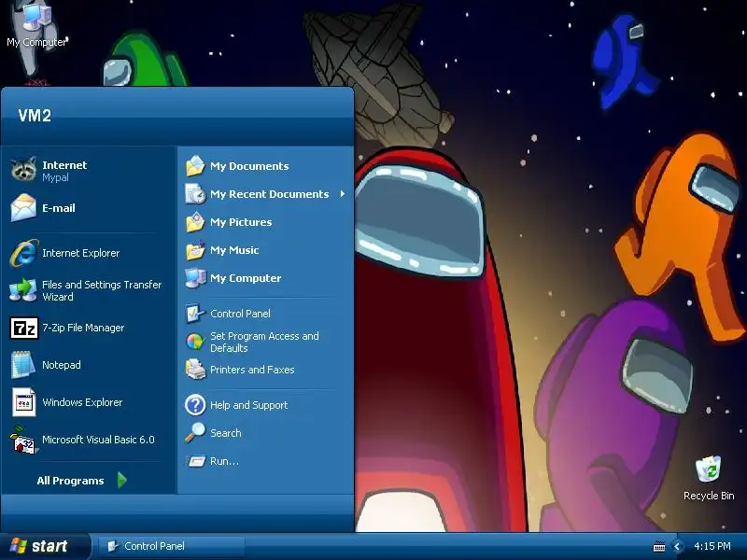
Task: Click the E-mail envelope icon
Action: (x=23, y=207)
